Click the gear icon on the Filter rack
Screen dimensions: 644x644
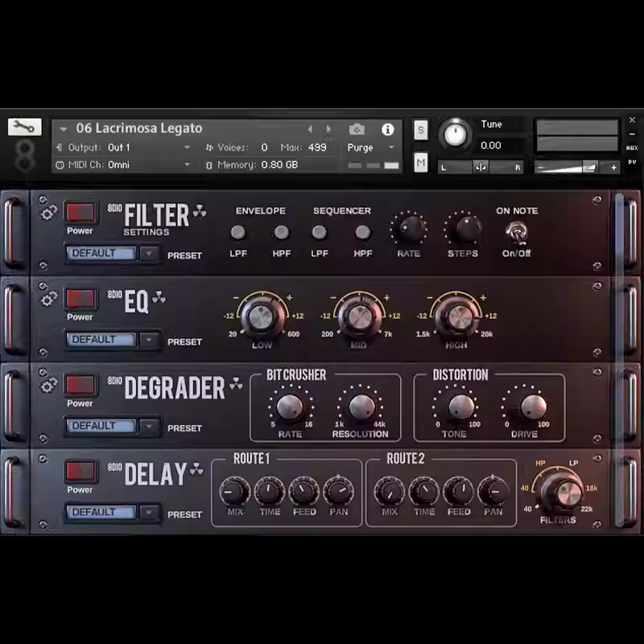(48, 213)
